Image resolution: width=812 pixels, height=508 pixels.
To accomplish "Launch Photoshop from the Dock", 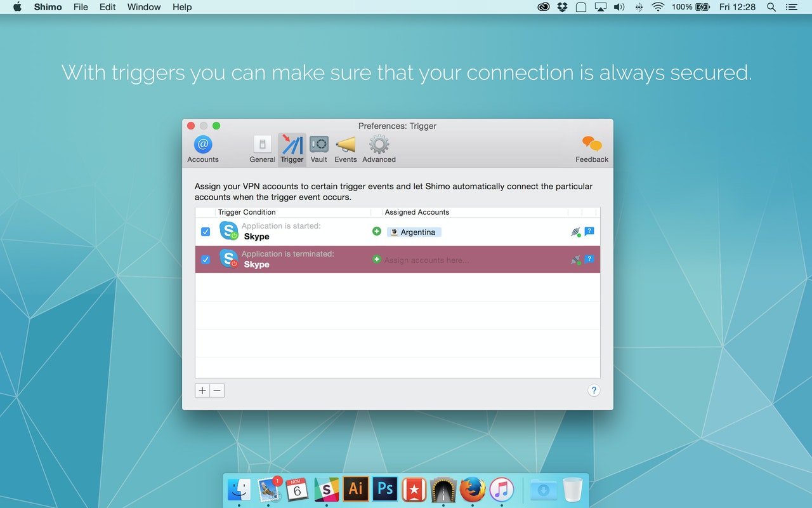I will 385,490.
